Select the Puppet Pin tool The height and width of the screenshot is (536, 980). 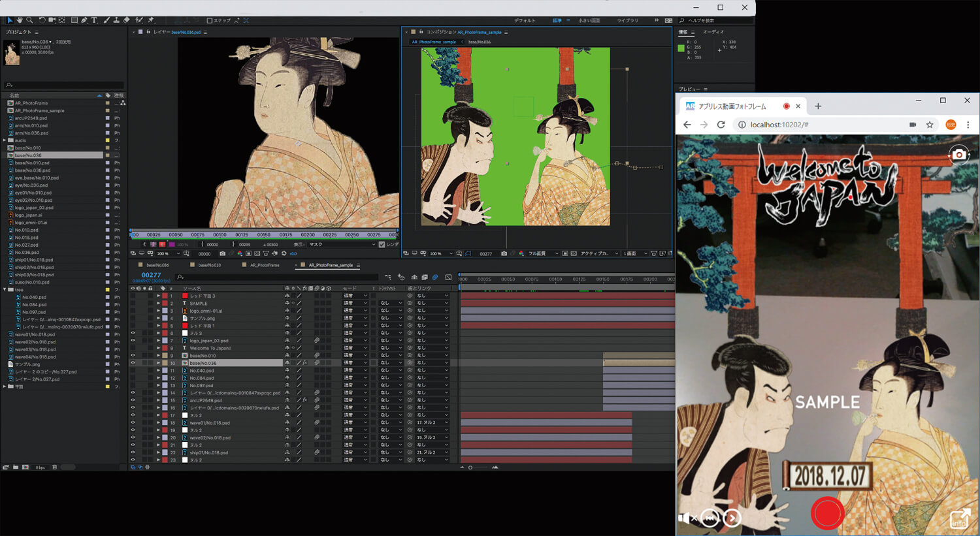point(151,20)
